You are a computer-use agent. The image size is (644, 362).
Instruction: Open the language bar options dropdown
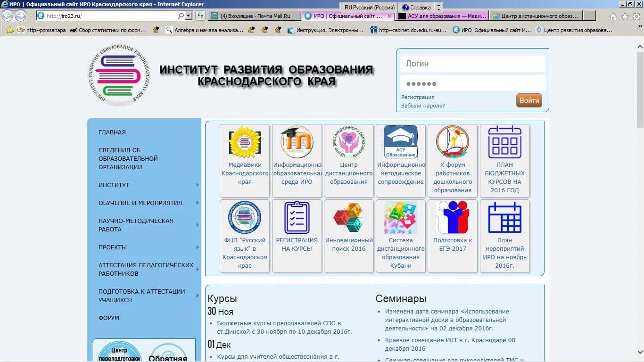point(438,8)
